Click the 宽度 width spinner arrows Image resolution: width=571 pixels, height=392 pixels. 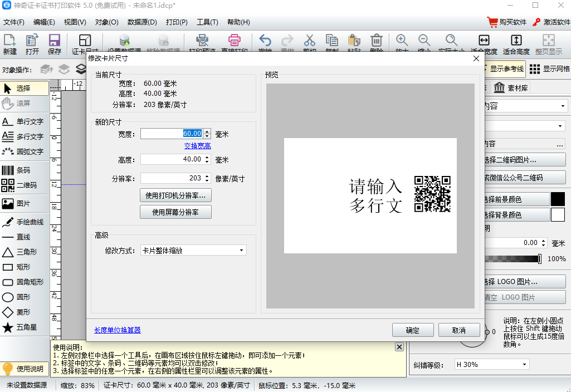(207, 134)
